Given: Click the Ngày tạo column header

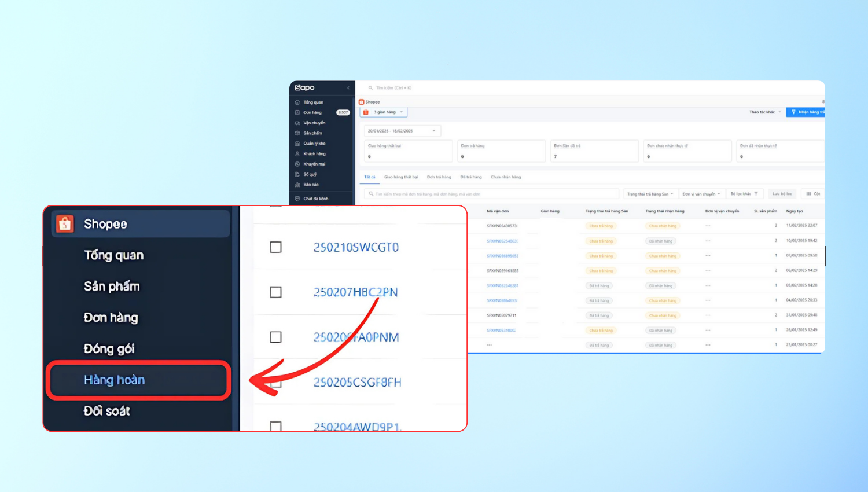Looking at the screenshot, I should click(795, 211).
